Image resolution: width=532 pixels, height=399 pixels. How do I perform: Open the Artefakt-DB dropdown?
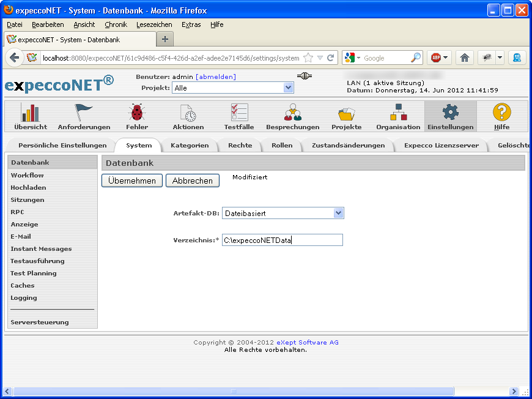(x=338, y=213)
